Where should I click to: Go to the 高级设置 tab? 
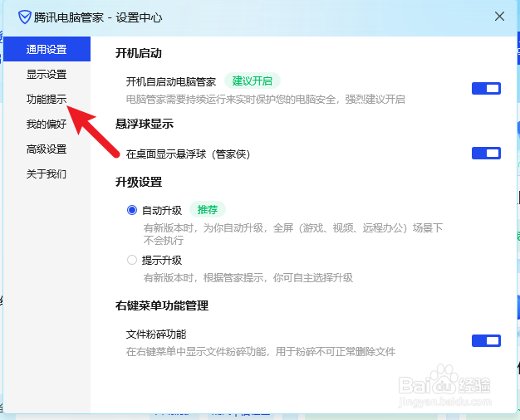point(47,149)
